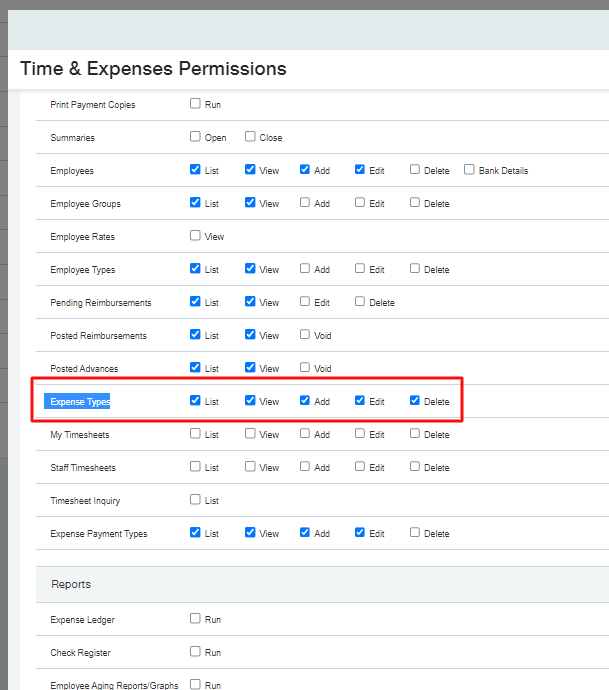
Task: Uncheck Expense Types Delete checkbox
Action: (x=415, y=400)
